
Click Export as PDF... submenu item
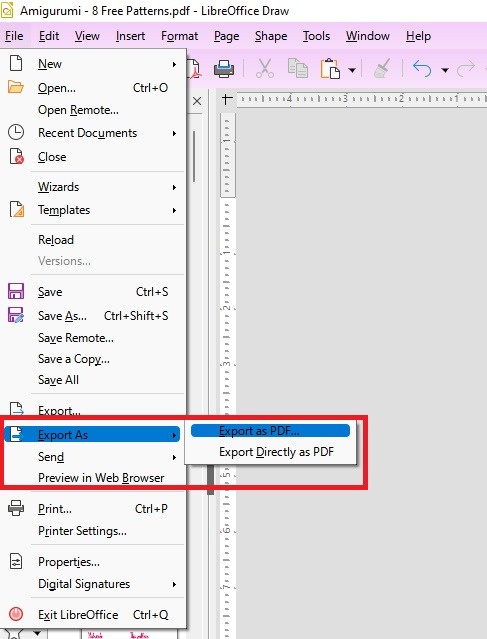pos(270,431)
